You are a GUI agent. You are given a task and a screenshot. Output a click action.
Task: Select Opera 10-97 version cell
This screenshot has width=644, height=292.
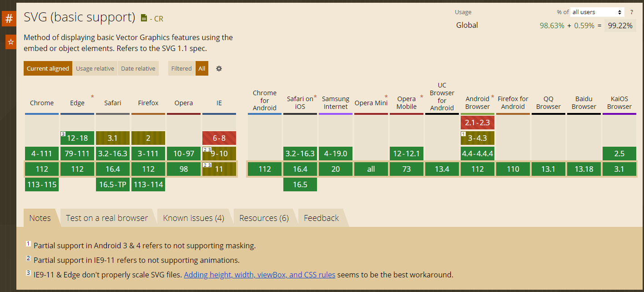click(x=184, y=154)
